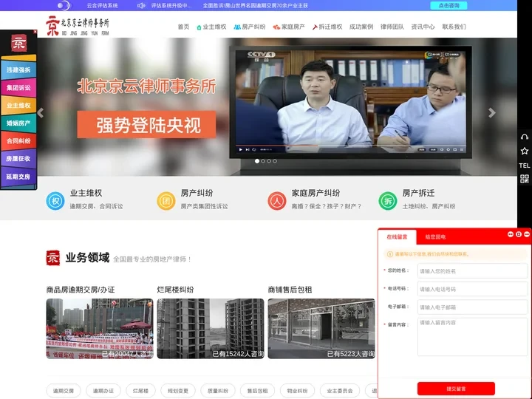This screenshot has width=532, height=399.
Task: Open the 房产纠纷 navigation menu
Action: pyautogui.click(x=250, y=27)
